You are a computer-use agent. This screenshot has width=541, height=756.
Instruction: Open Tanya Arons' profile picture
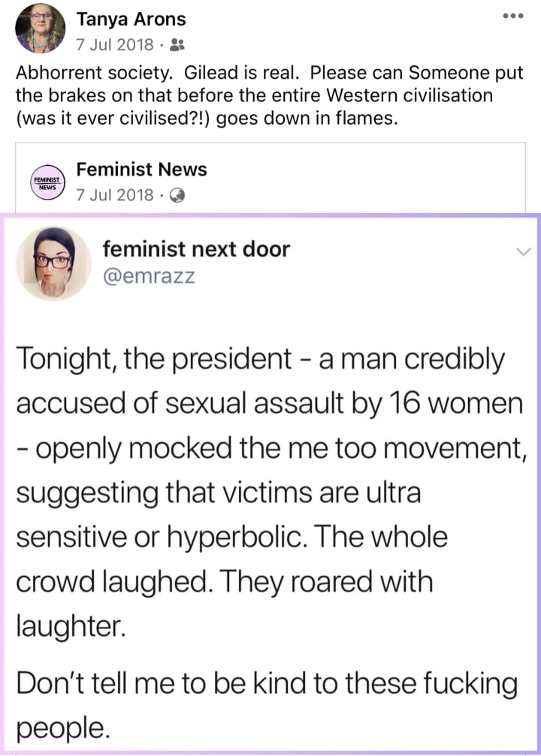click(x=41, y=28)
